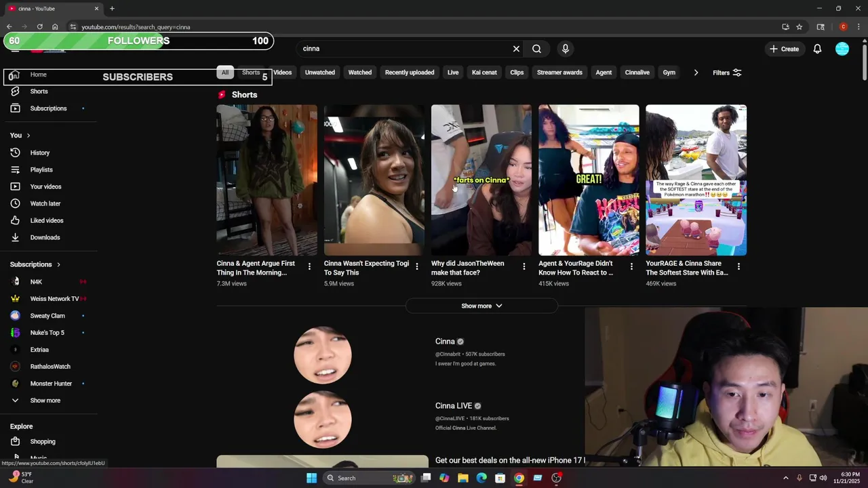Open the taskbar Search box
Image resolution: width=868 pixels, height=488 pixels.
(x=368, y=478)
